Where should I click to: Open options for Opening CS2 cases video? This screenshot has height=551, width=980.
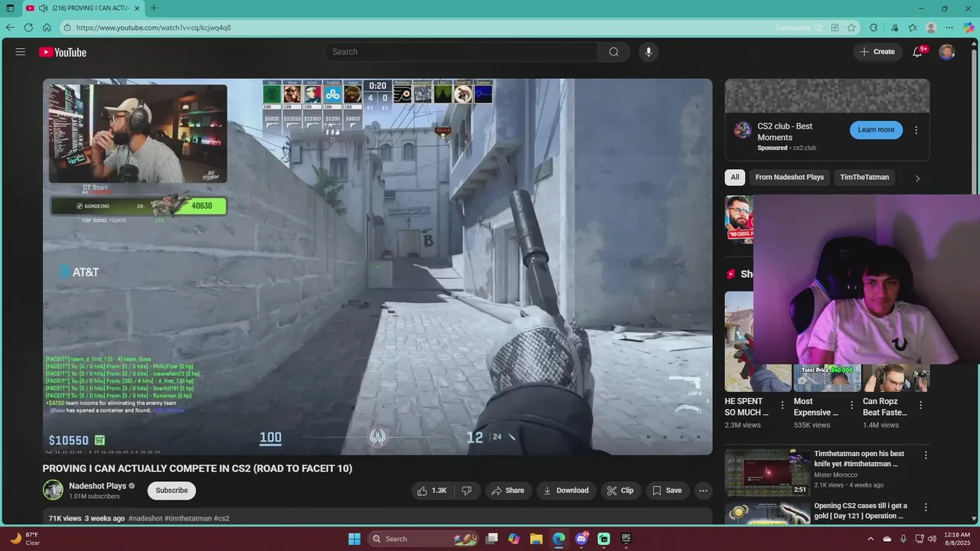tap(925, 507)
